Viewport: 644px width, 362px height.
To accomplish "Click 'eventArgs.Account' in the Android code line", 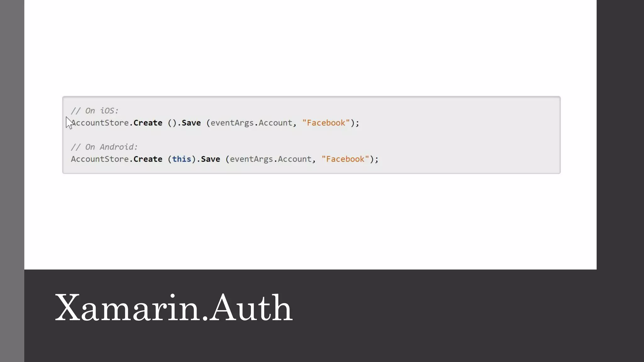I will tap(270, 159).
